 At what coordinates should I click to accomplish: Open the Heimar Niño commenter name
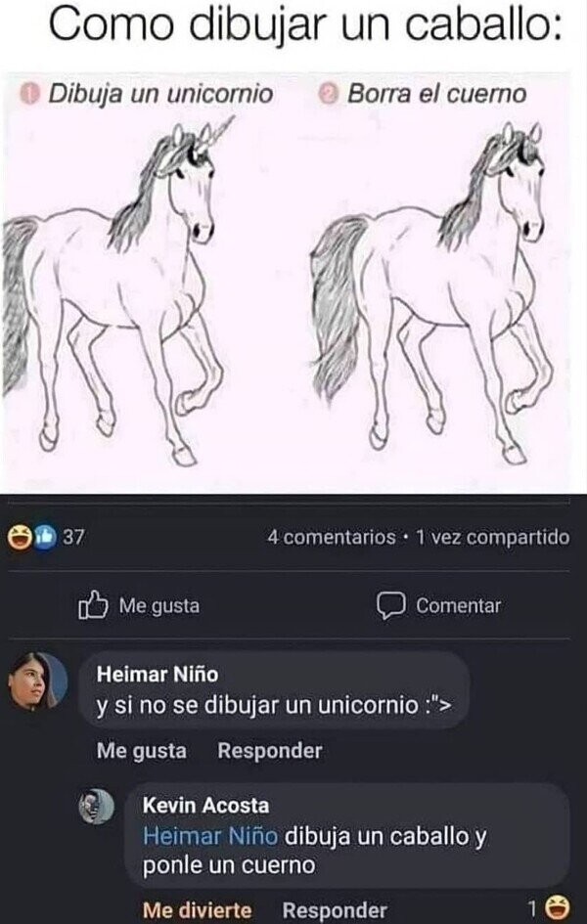pyautogui.click(x=158, y=674)
